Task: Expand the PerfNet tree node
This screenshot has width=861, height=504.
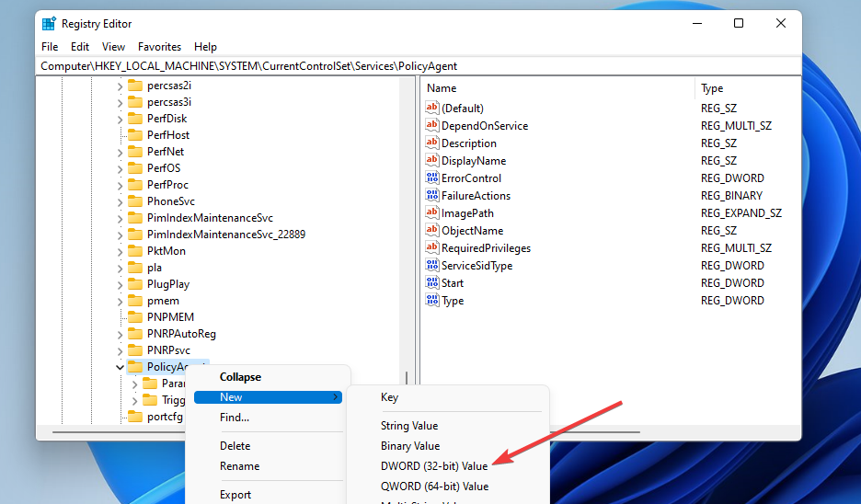Action: click(120, 152)
